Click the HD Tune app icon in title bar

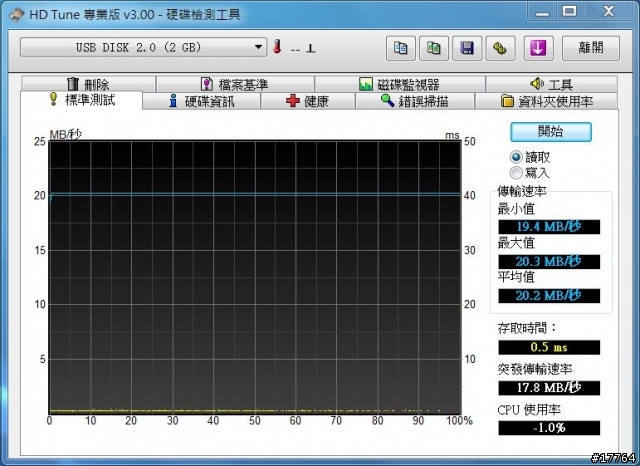point(16,15)
